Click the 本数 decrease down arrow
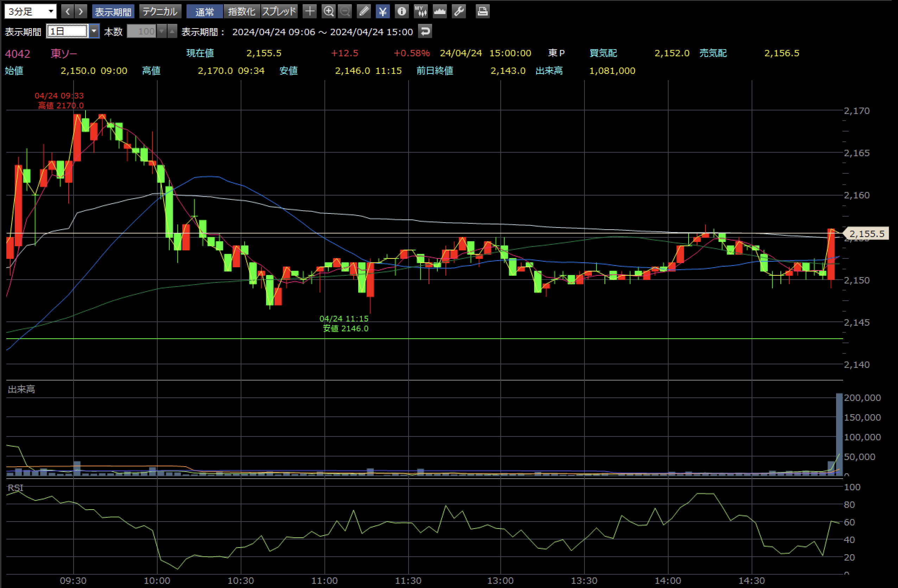This screenshot has width=898, height=588. pos(162,31)
